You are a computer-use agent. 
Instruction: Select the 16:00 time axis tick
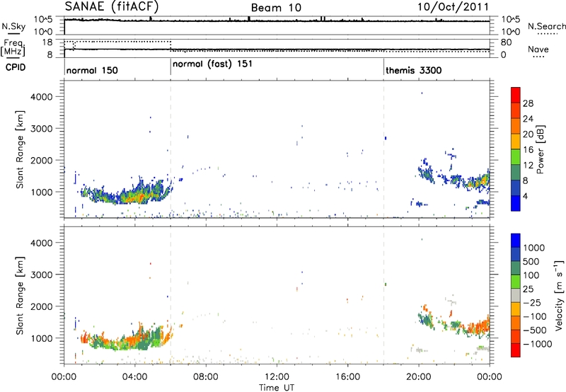pyautogui.click(x=347, y=377)
